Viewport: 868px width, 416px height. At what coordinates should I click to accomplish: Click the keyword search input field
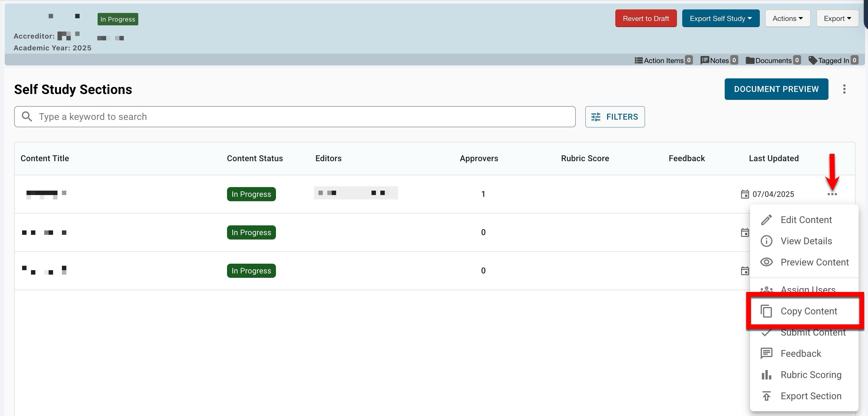(x=295, y=117)
